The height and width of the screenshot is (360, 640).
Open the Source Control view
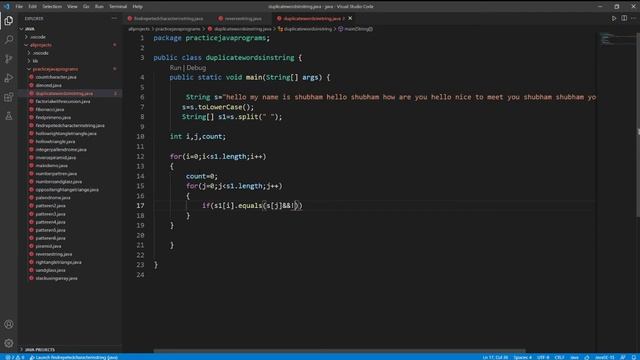(x=9, y=59)
